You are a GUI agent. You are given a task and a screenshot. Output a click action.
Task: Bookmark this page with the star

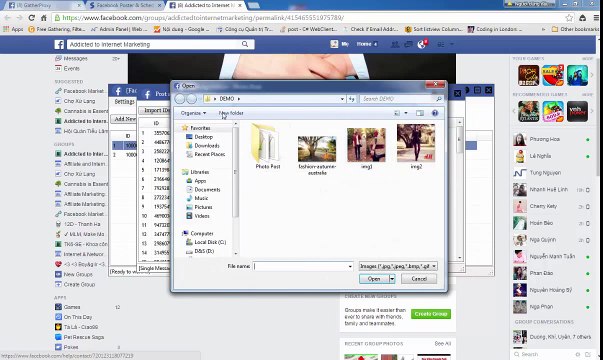click(569, 18)
